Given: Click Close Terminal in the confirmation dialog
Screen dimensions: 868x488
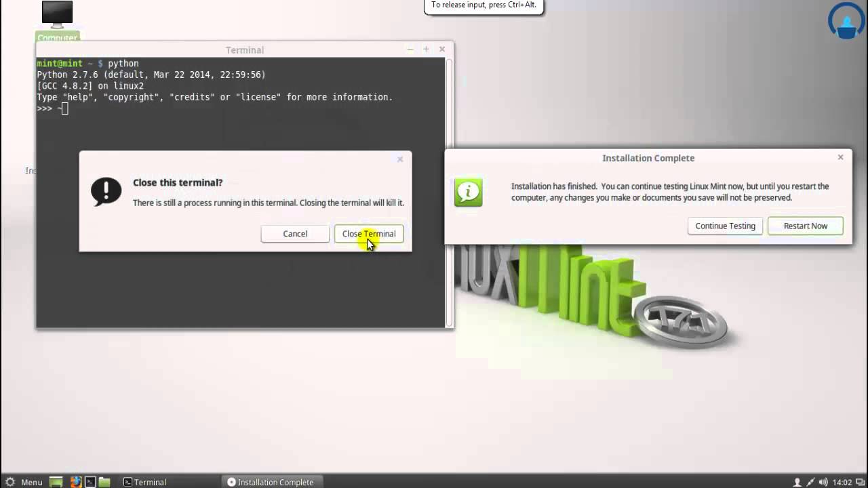Looking at the screenshot, I should 369,234.
